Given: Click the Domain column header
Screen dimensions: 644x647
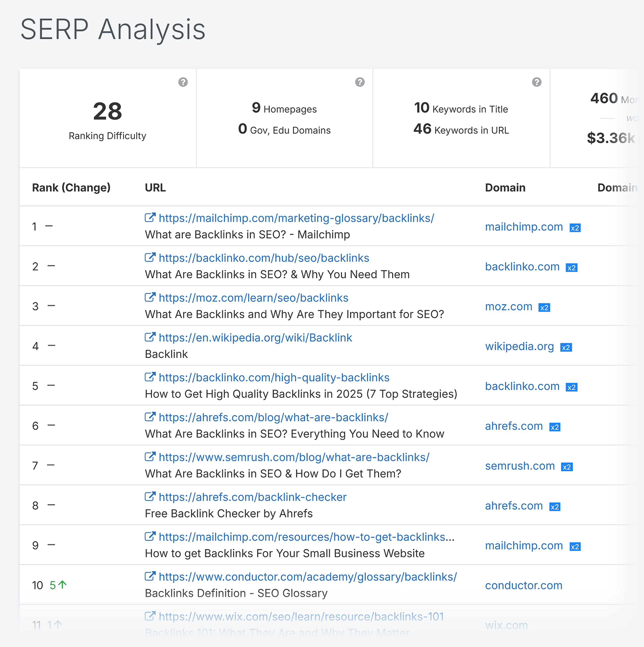Looking at the screenshot, I should coord(505,188).
